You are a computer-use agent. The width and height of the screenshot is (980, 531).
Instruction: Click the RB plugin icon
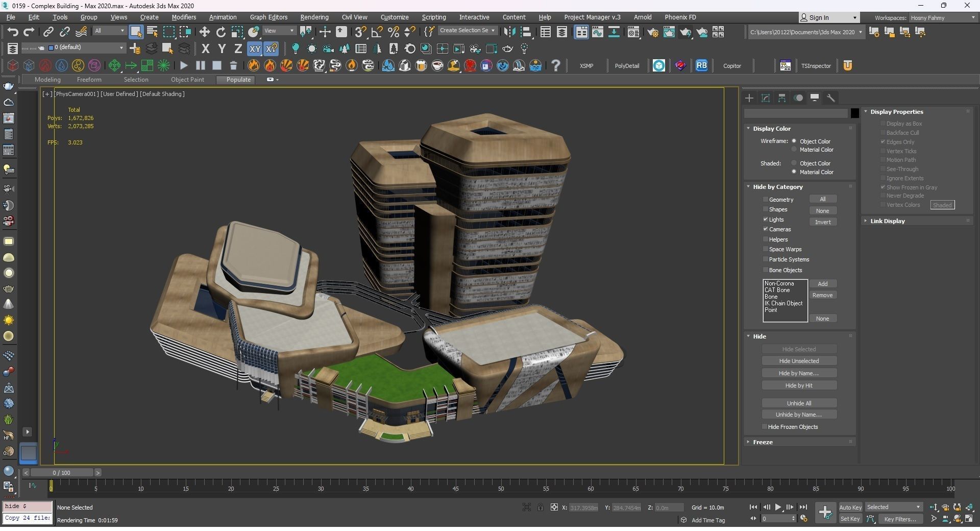click(702, 65)
